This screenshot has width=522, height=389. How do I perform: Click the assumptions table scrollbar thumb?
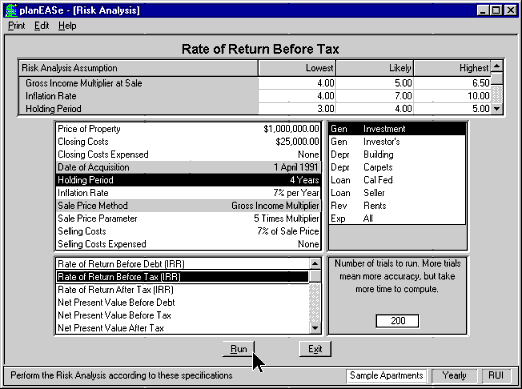coord(497,78)
